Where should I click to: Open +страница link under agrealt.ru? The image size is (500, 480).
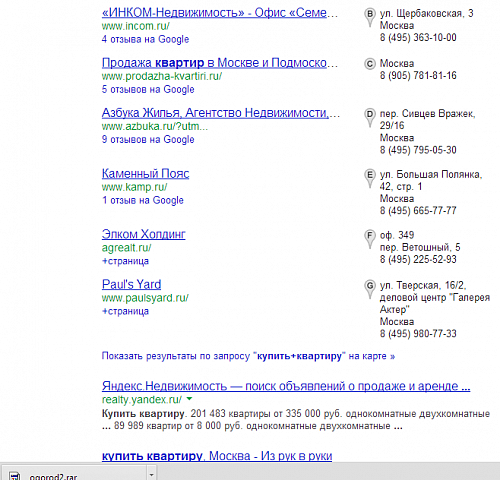[x=125, y=261]
